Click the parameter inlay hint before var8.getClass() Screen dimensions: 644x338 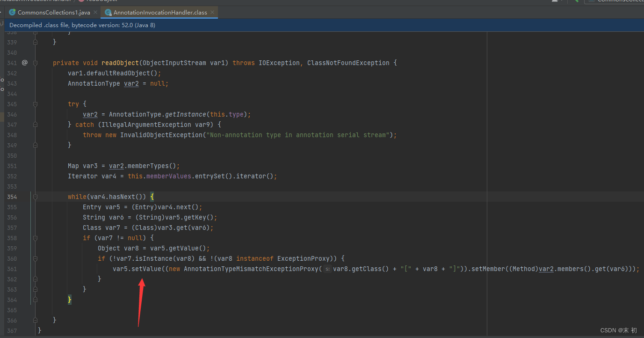pyautogui.click(x=327, y=269)
